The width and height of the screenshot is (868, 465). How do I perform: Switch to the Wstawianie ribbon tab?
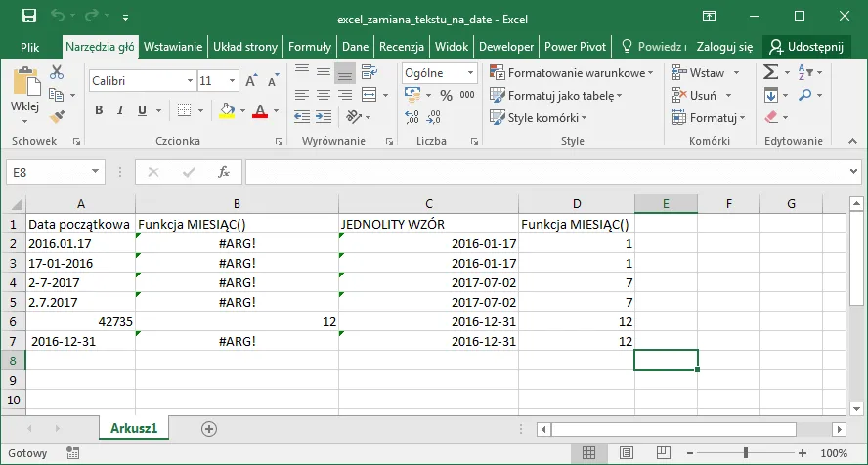click(x=173, y=46)
